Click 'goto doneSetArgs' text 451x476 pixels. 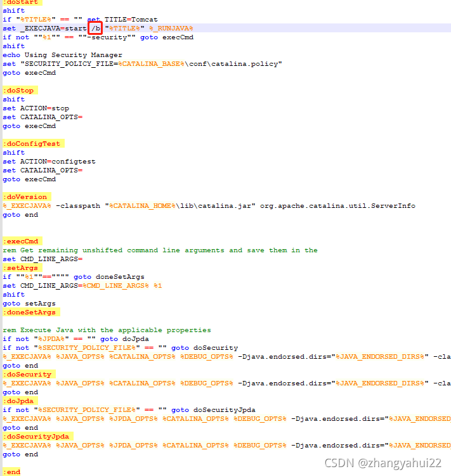click(x=109, y=277)
